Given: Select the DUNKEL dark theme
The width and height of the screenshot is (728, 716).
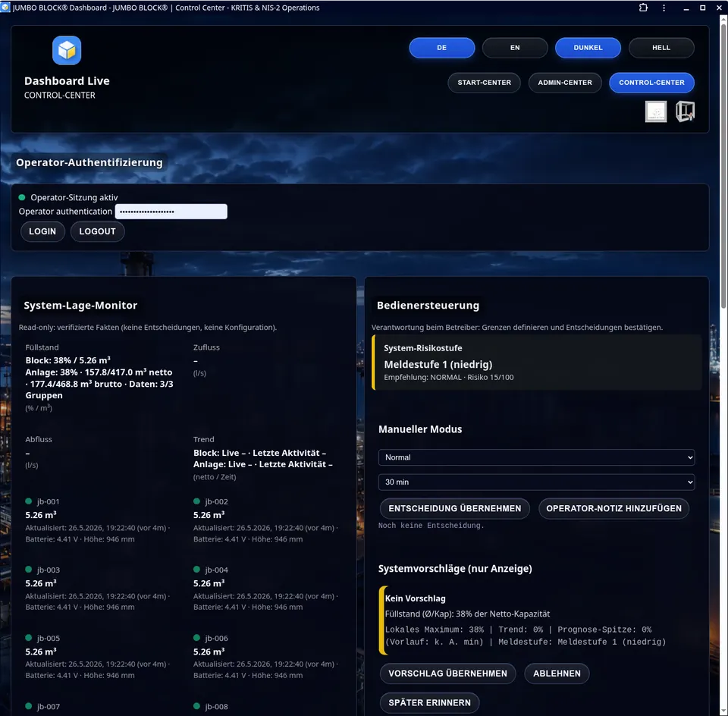Looking at the screenshot, I should tap(588, 48).
